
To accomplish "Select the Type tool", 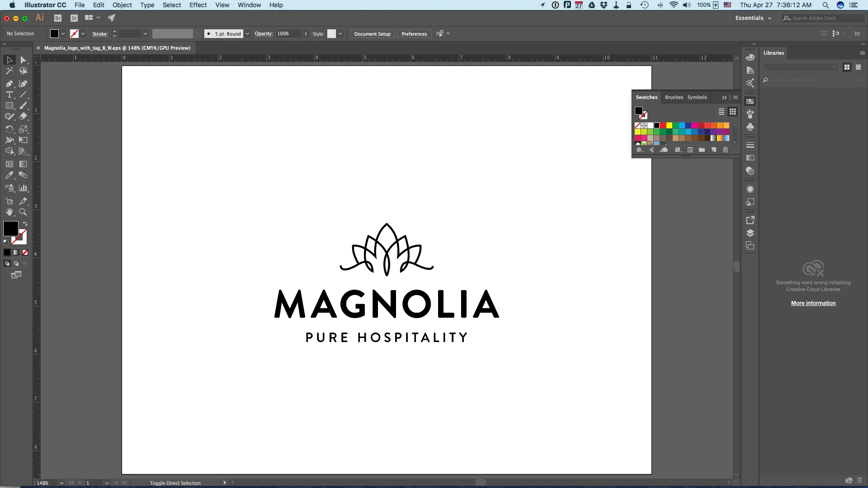I will pos(9,95).
